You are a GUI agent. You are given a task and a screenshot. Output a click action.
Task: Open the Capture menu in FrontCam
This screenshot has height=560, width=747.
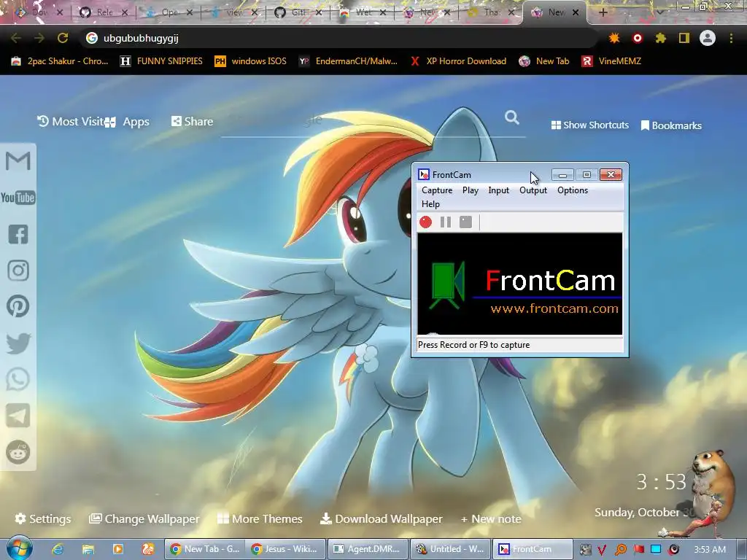(437, 190)
